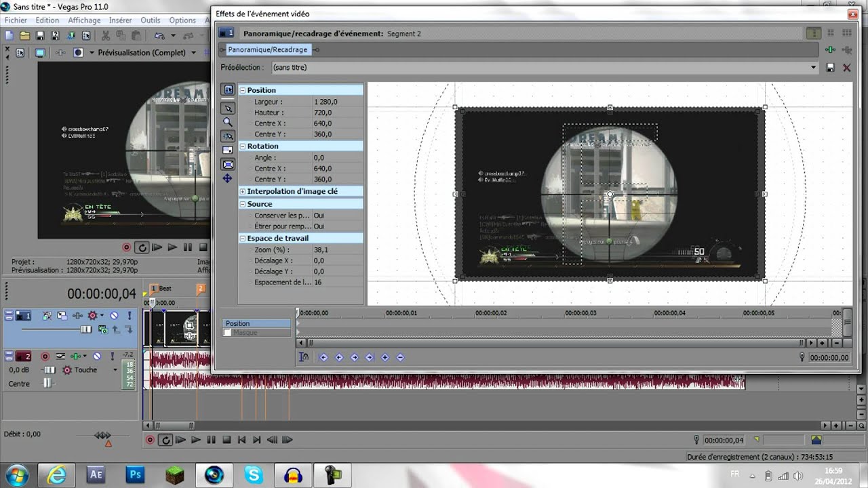Click the video track 1 level slider

[x=85, y=329]
